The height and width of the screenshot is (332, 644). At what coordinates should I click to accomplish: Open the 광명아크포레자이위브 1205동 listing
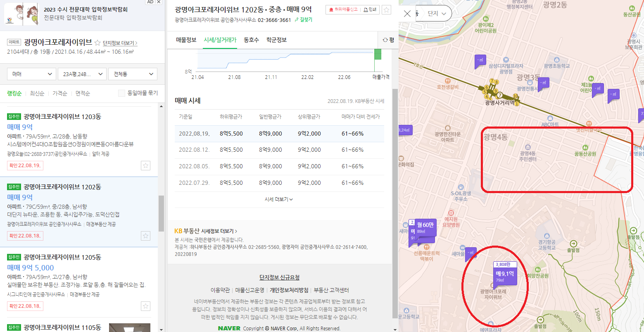point(62,257)
